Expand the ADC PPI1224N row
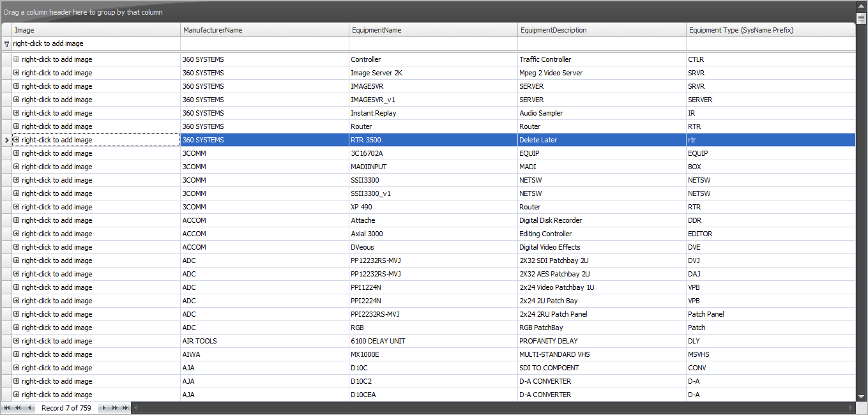 pyautogui.click(x=17, y=287)
